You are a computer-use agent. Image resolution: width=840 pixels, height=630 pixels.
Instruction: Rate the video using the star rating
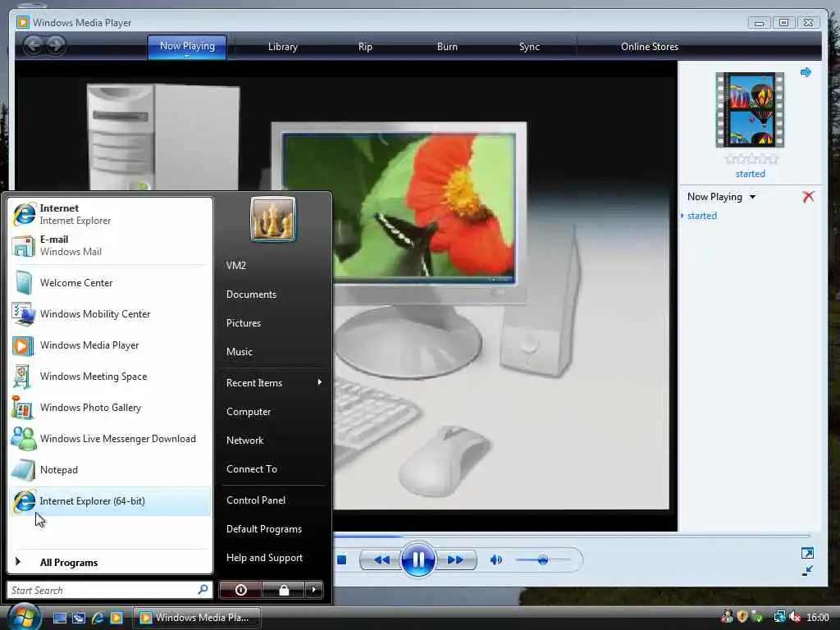751,159
